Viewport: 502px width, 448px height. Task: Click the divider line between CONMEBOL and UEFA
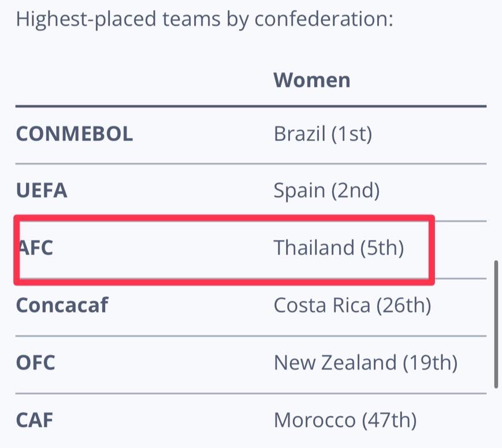(251, 163)
